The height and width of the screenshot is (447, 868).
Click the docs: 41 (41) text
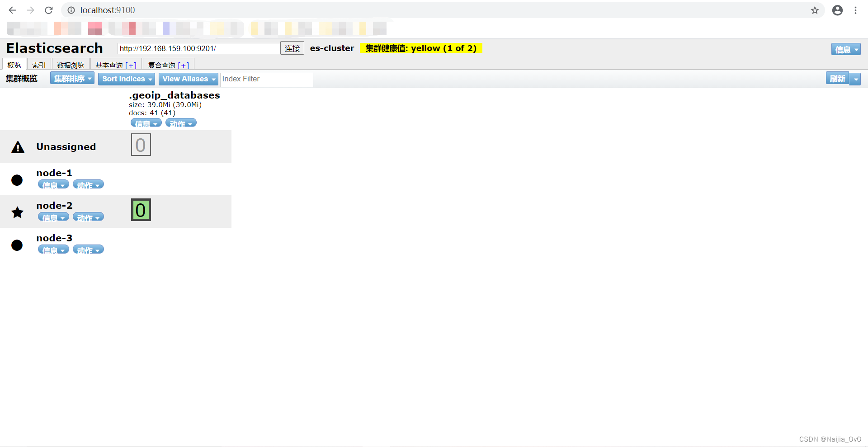[152, 113]
